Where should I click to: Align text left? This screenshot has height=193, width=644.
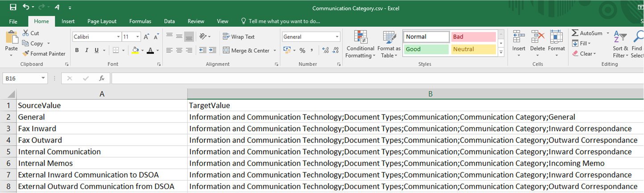tap(169, 50)
